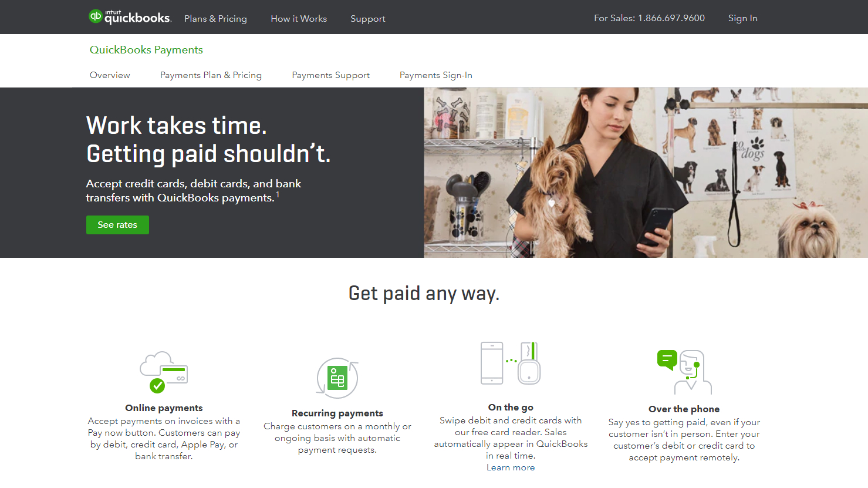Click the Over the phone support agent icon
The width and height of the screenshot is (868, 488).
point(684,372)
